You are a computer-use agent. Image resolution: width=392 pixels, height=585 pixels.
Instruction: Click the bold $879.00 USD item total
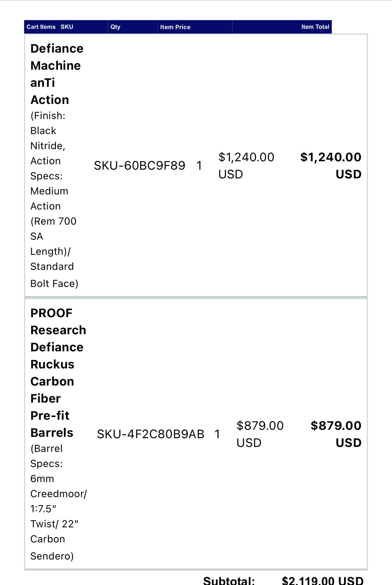(336, 434)
